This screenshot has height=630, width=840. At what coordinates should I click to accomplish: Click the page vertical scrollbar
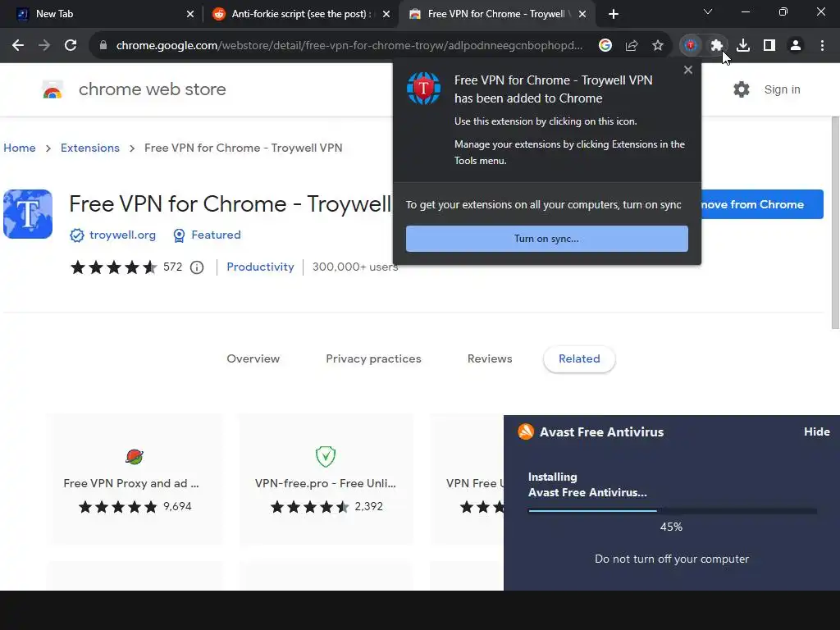(x=835, y=222)
